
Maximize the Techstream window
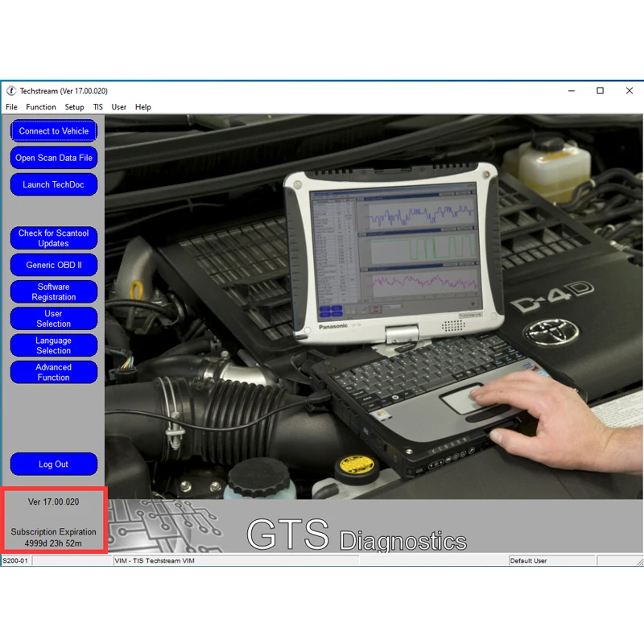click(600, 90)
